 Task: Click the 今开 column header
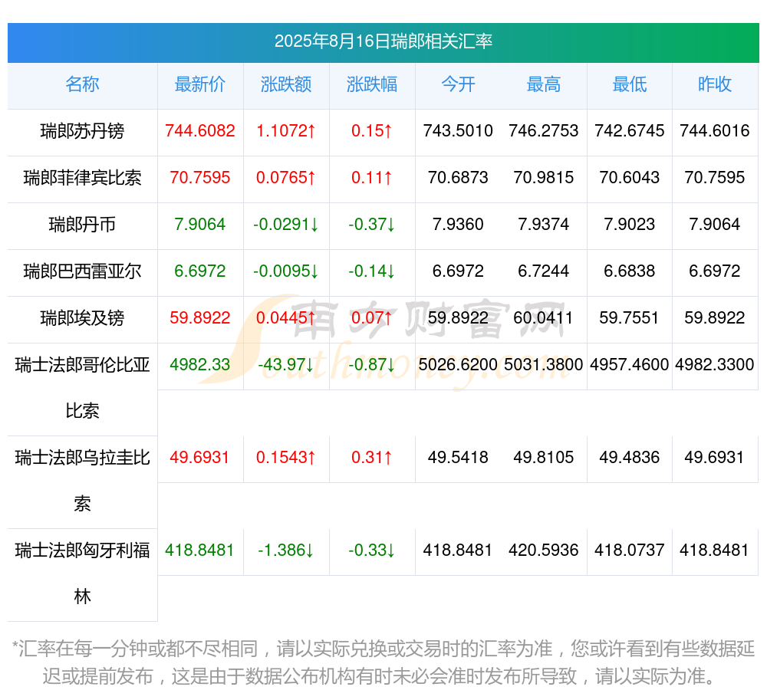coord(458,84)
